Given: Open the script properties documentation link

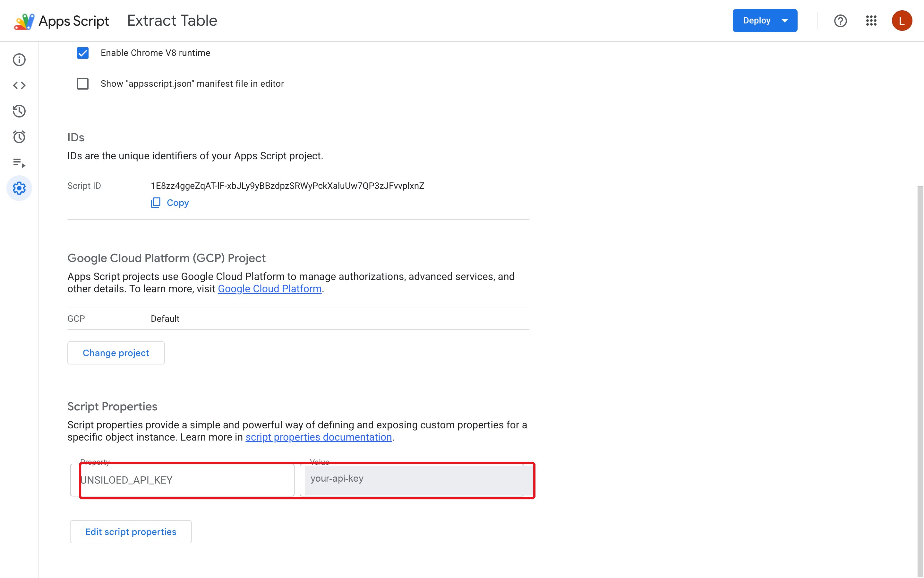Looking at the screenshot, I should coord(319,437).
